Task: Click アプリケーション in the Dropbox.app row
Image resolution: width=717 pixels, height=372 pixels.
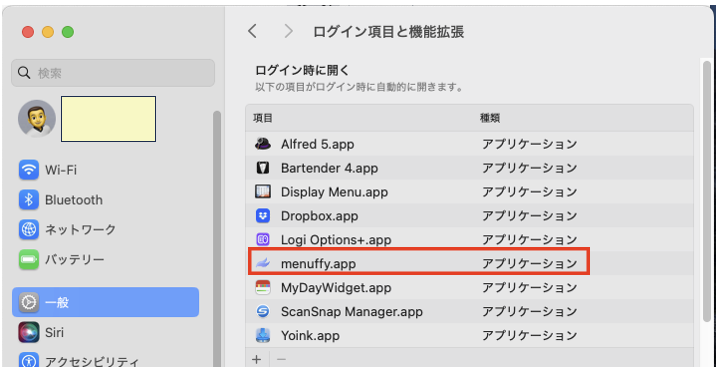Action: (x=530, y=216)
